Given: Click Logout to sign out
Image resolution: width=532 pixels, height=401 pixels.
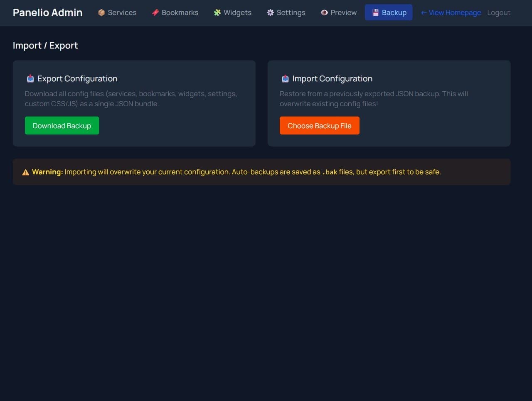Looking at the screenshot, I should [499, 12].
